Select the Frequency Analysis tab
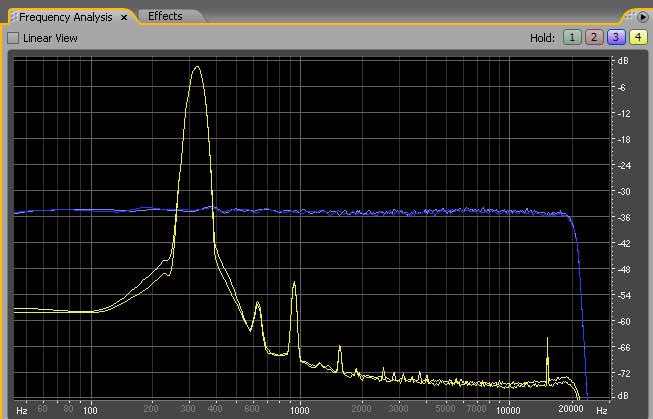This screenshot has height=419, width=653. pyautogui.click(x=66, y=17)
